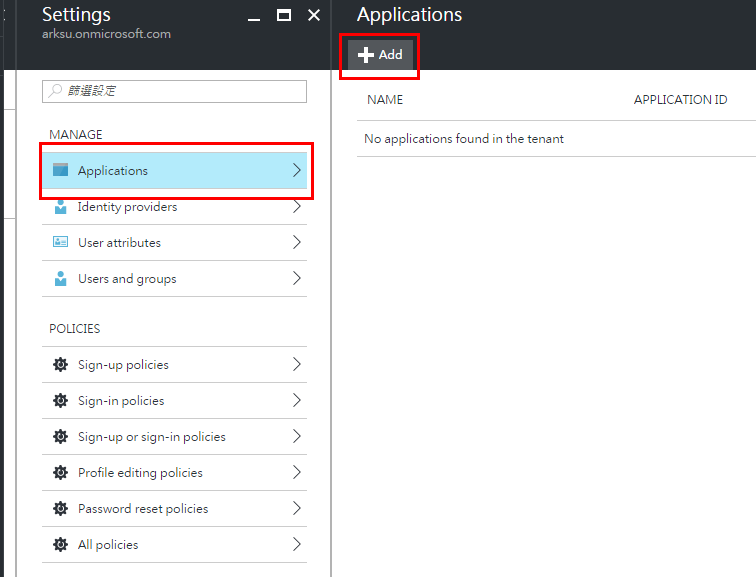Click the Profile editing policies gear icon
Image resolution: width=756 pixels, height=577 pixels.
coord(60,473)
